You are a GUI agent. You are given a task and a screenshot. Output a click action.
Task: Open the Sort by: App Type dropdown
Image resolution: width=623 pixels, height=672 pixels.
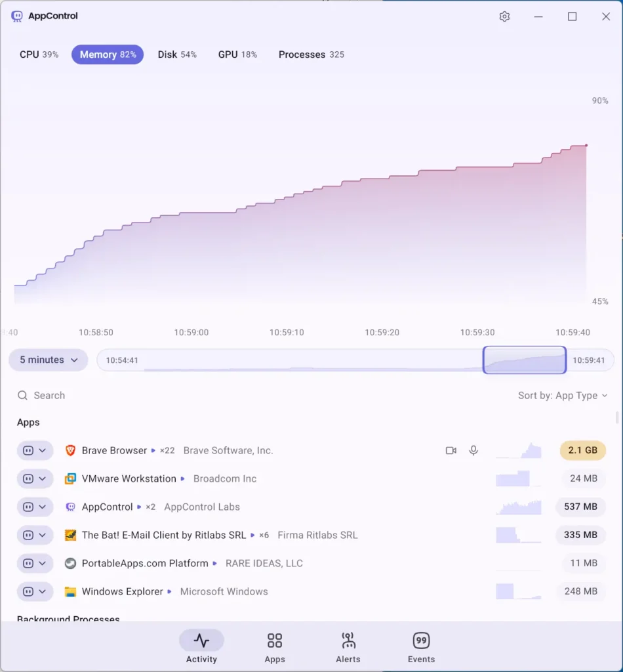click(563, 395)
